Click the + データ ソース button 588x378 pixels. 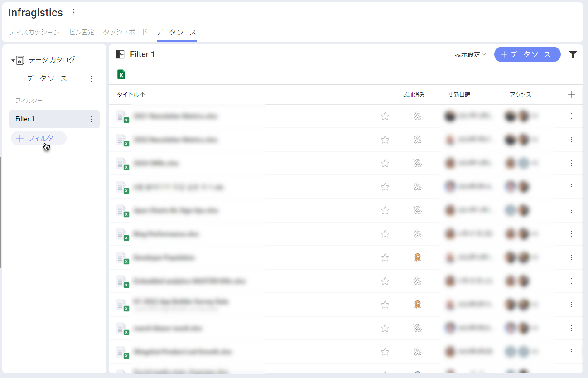[527, 54]
